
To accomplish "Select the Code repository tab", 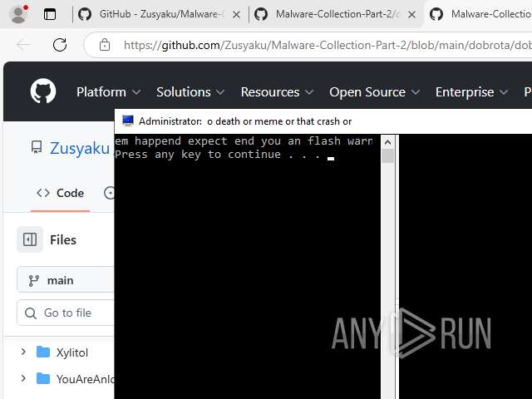I will (x=60, y=193).
